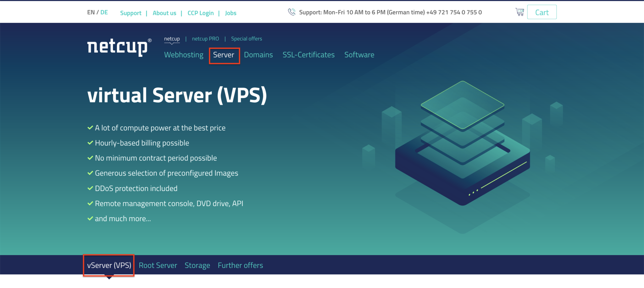Open the Webhosting menu
The image size is (644, 288).
click(184, 55)
